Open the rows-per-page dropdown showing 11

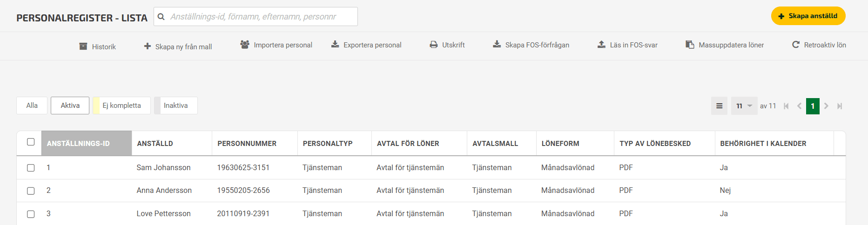point(744,106)
